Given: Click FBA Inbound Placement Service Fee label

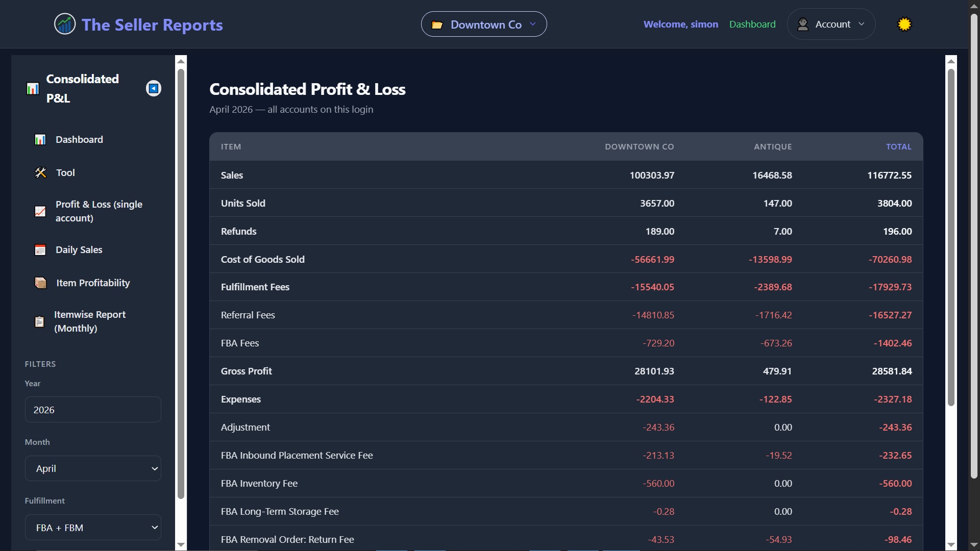Looking at the screenshot, I should point(297,455).
